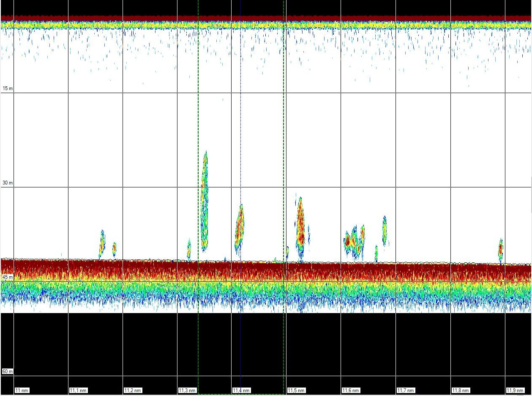Click the "45 m" depth label
The width and height of the screenshot is (532, 396).
pos(8,277)
